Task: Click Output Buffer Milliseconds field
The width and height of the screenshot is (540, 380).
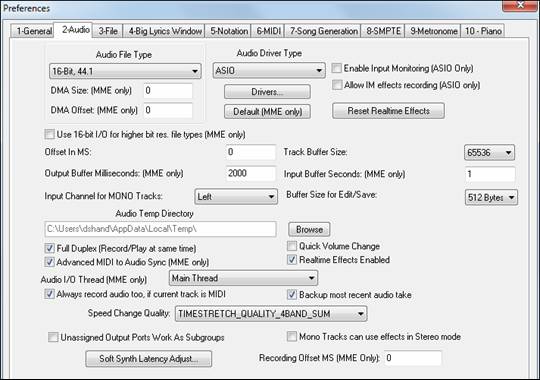Action: point(251,173)
